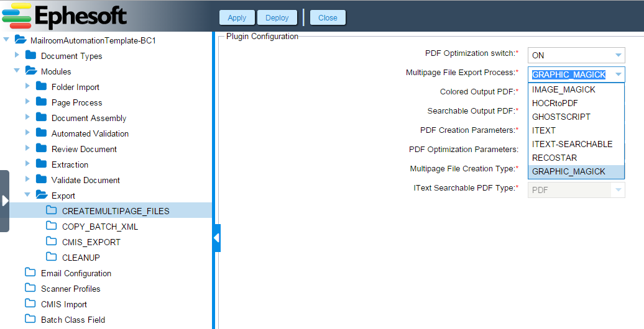The image size is (644, 329).
Task: Click the Folder Import folder icon
Action: (41, 86)
